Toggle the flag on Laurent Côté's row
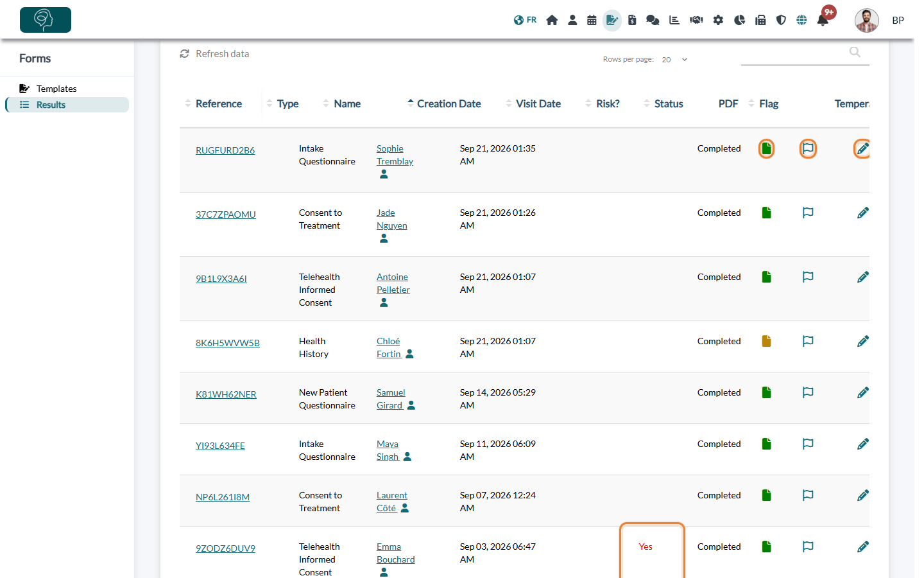 (x=808, y=495)
